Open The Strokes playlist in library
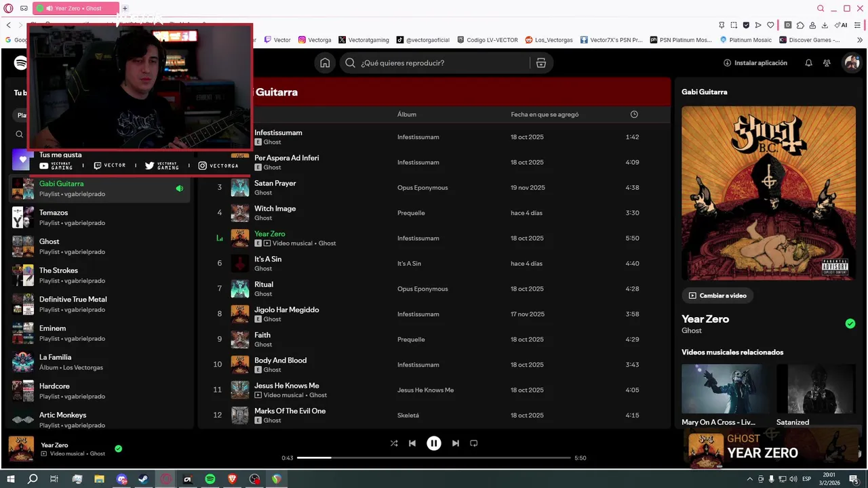Screen dimensions: 868x488 coord(100,275)
